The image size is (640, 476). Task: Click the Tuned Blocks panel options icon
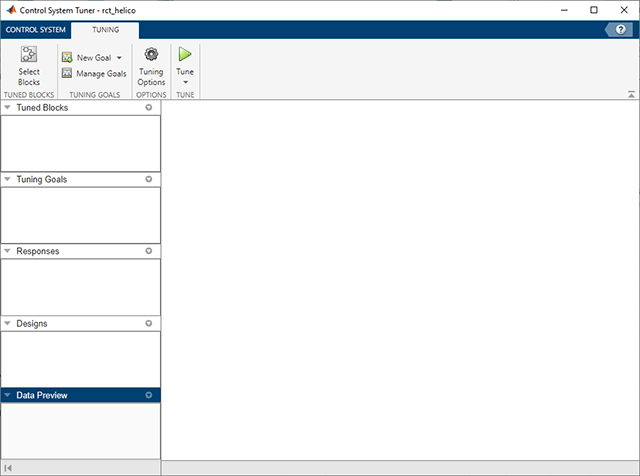149,107
